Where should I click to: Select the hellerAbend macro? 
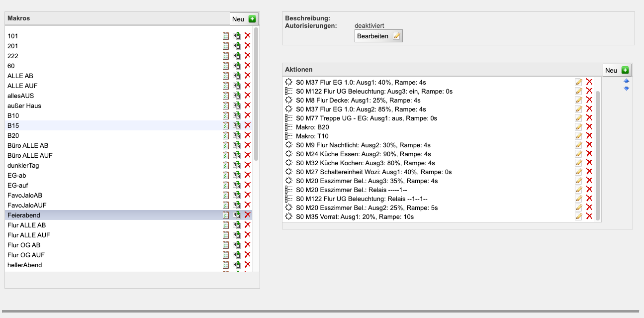tap(25, 265)
